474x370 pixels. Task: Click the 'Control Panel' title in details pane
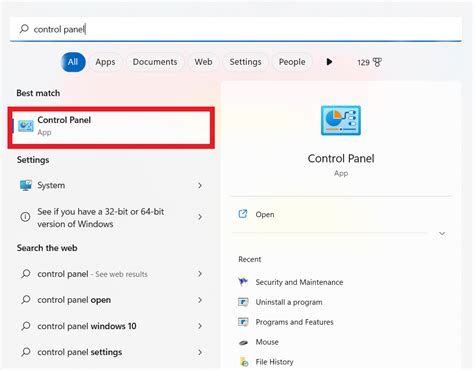pyautogui.click(x=341, y=158)
